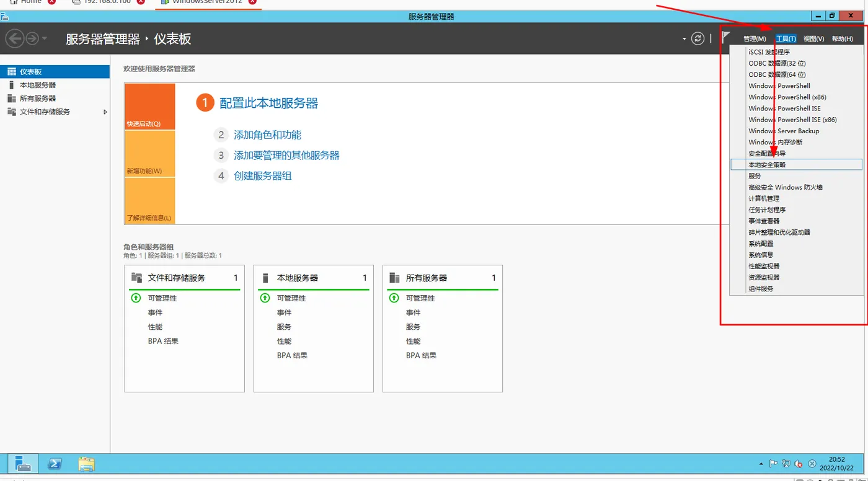Open 资源监视器

tap(796, 277)
